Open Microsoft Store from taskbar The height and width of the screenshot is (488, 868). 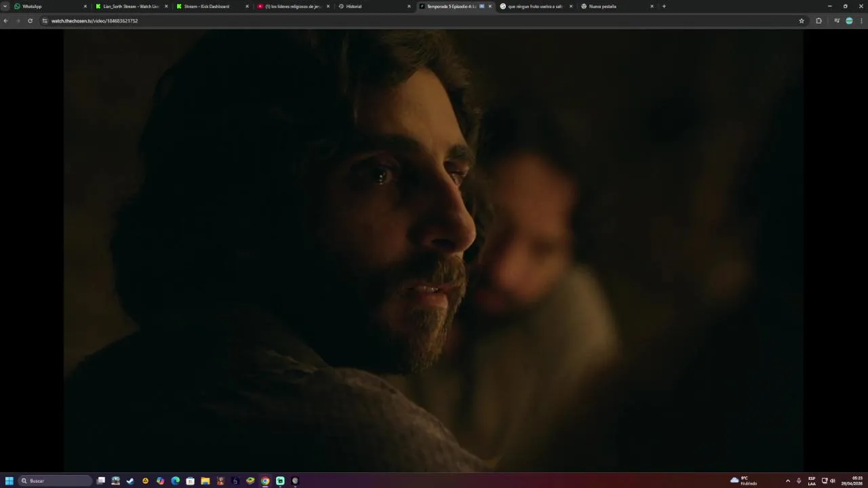click(190, 481)
